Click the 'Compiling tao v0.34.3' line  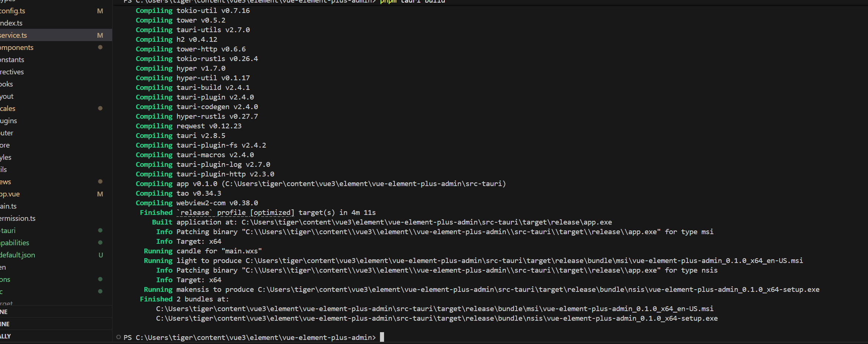pyautogui.click(x=178, y=193)
